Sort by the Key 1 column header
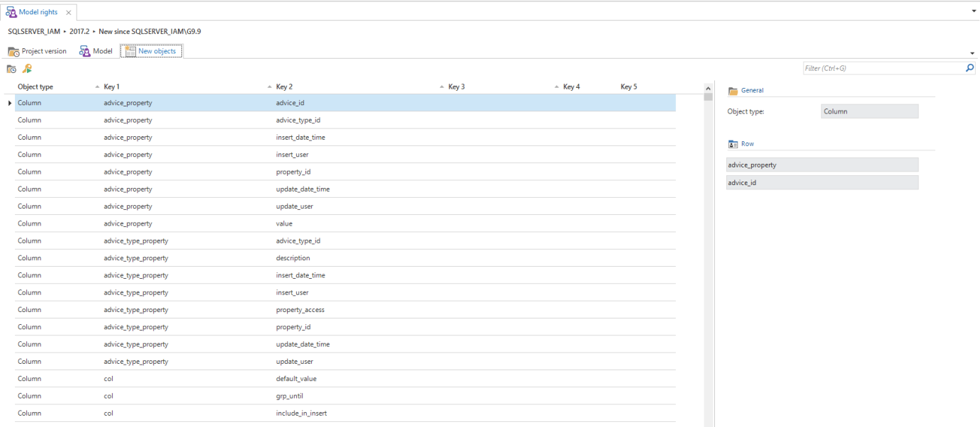Image resolution: width=980 pixels, height=427 pixels. coord(111,87)
